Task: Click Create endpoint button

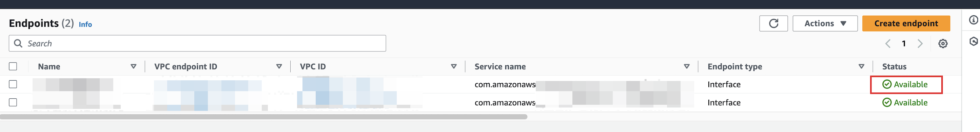Action: pos(906,24)
